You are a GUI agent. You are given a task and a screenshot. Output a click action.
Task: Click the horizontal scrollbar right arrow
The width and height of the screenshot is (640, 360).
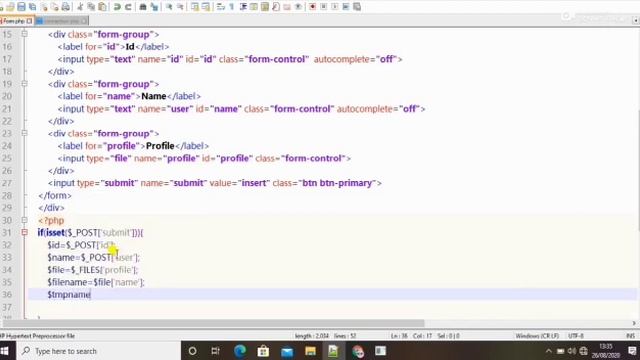(x=634, y=323)
